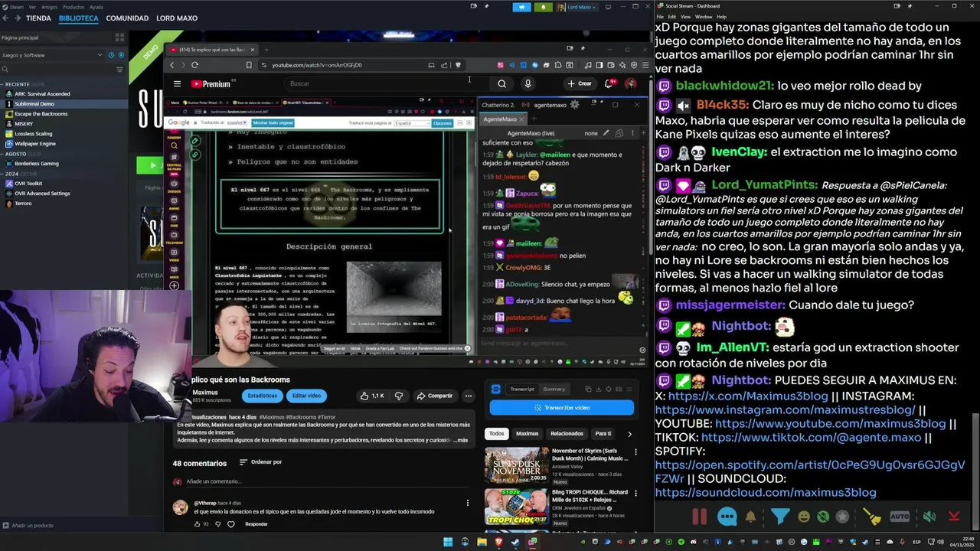Click the Transcribe video button

(562, 408)
